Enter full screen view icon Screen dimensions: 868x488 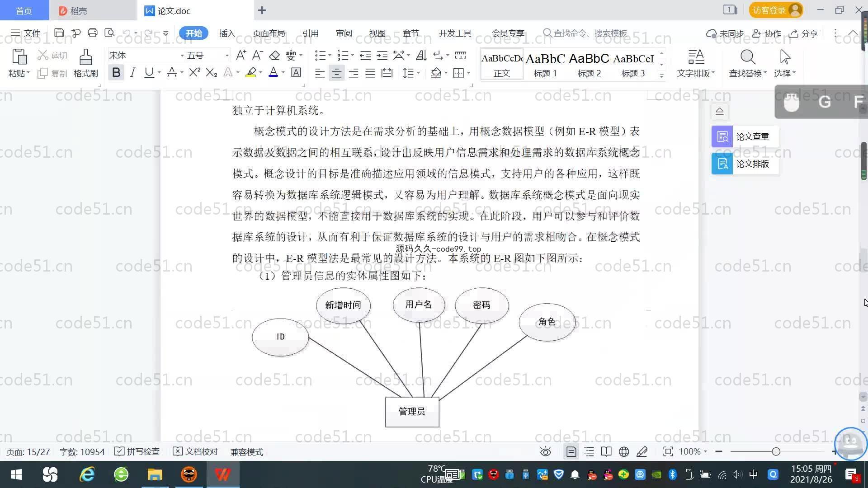[x=668, y=451]
